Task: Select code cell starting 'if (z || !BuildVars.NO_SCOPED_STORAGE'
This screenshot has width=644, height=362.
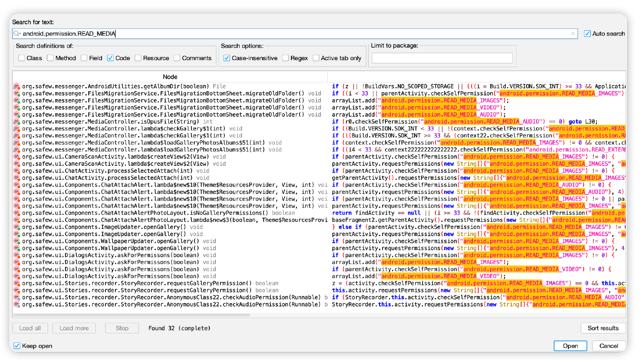Action: pyautogui.click(x=478, y=86)
